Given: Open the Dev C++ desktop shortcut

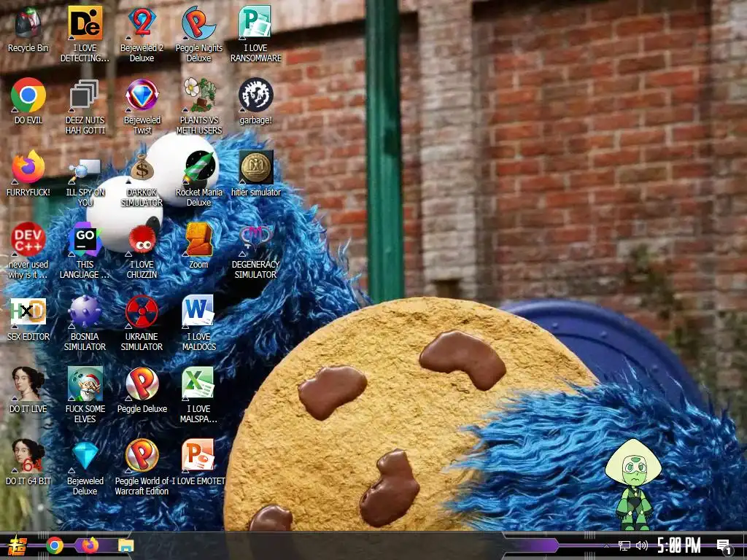Looking at the screenshot, I should tap(28, 252).
